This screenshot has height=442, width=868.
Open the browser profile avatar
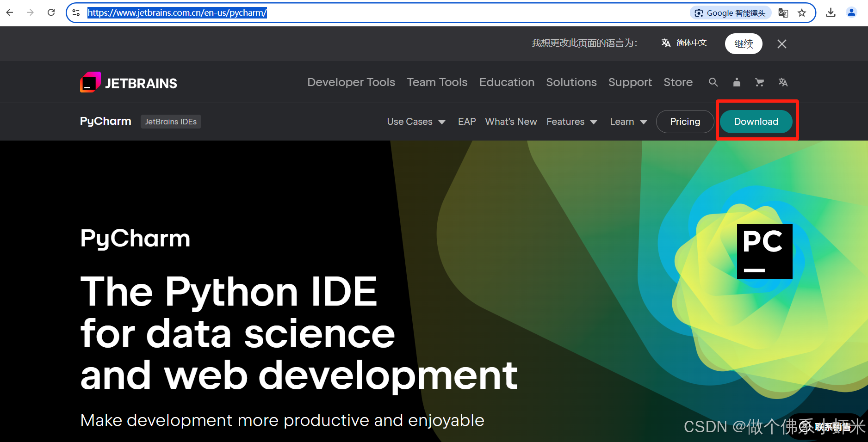(x=851, y=13)
